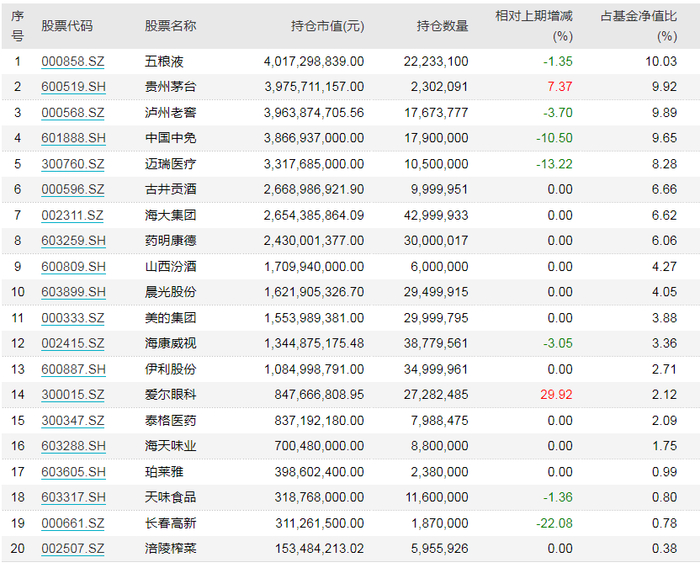Screen dimensions: 700x563
Task: Click the name 古井贡酒
Action: [x=171, y=189]
